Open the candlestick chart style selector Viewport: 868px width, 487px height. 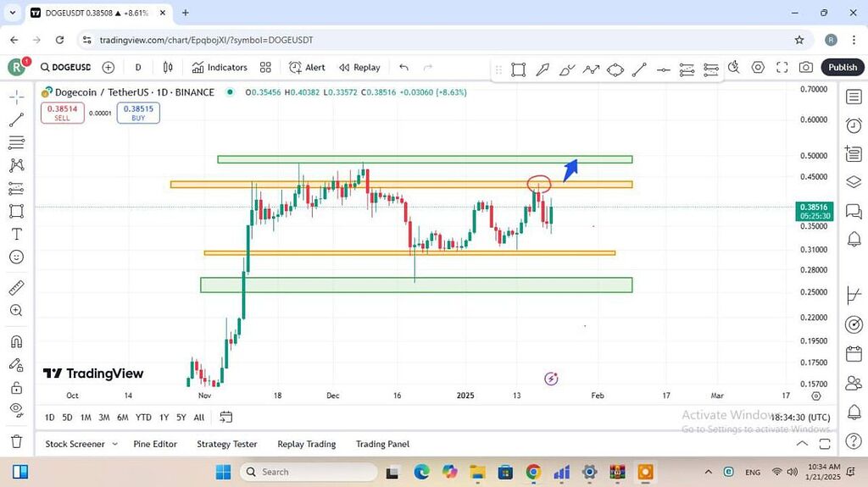pos(168,68)
